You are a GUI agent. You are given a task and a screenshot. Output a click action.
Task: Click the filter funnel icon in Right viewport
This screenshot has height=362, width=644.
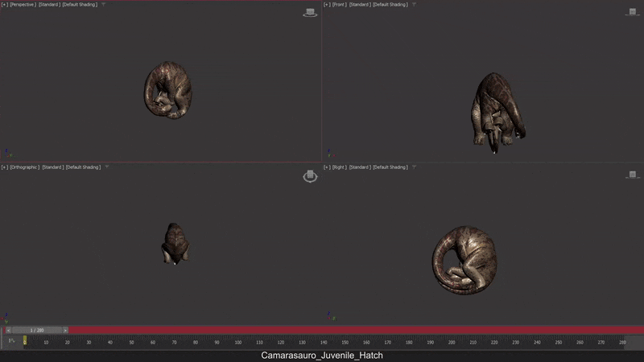pyautogui.click(x=414, y=167)
